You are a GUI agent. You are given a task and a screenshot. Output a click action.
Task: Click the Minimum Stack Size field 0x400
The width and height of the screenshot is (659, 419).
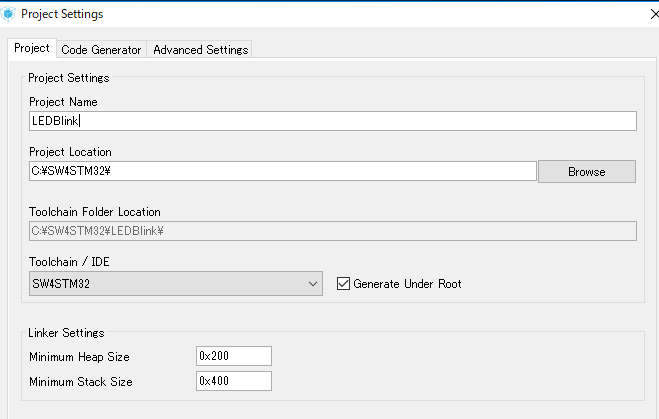(234, 381)
